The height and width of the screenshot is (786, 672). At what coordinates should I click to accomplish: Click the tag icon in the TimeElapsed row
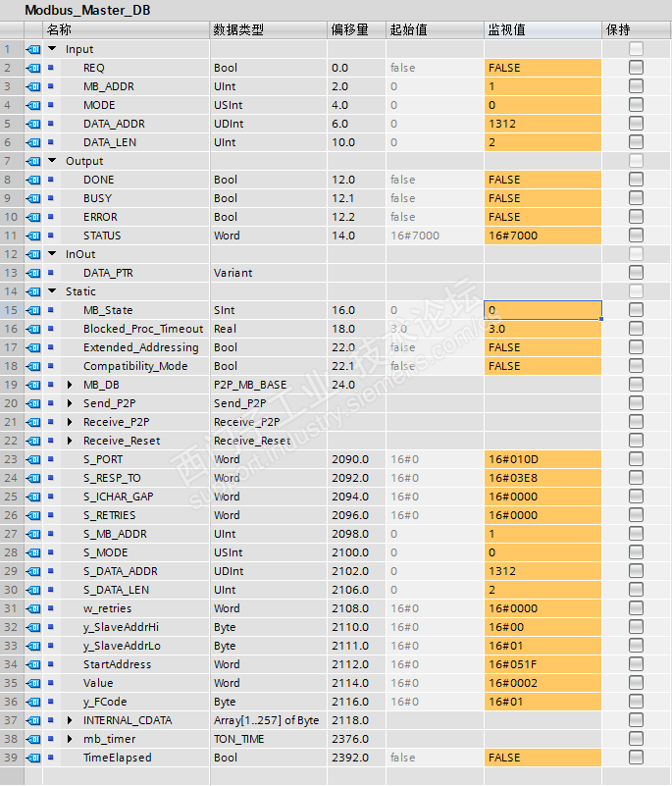point(33,758)
